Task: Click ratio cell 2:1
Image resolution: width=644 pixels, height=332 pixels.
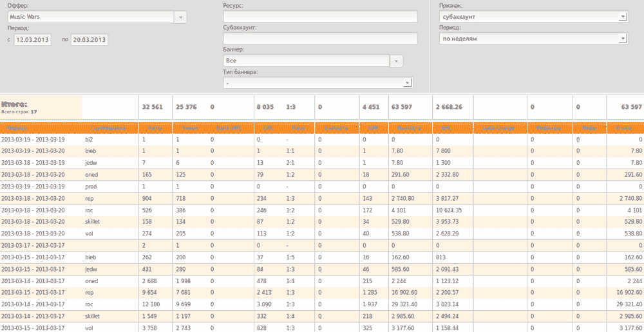Action: pyautogui.click(x=290, y=163)
